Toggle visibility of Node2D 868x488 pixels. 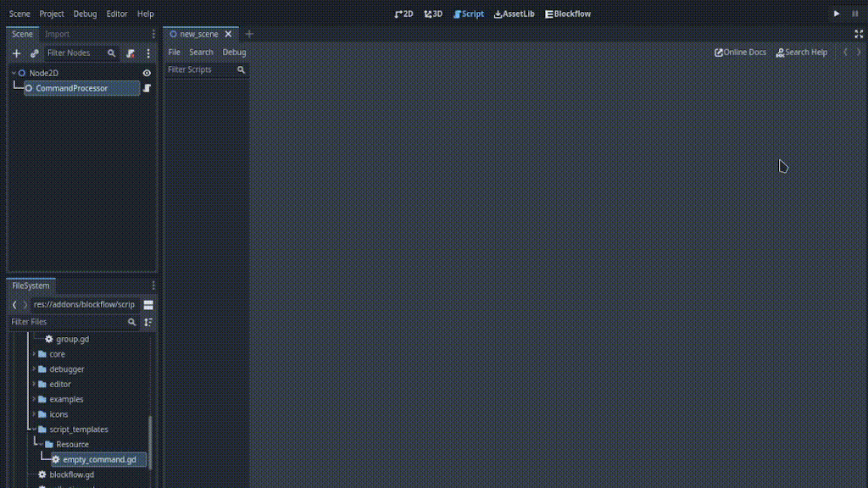(x=147, y=73)
